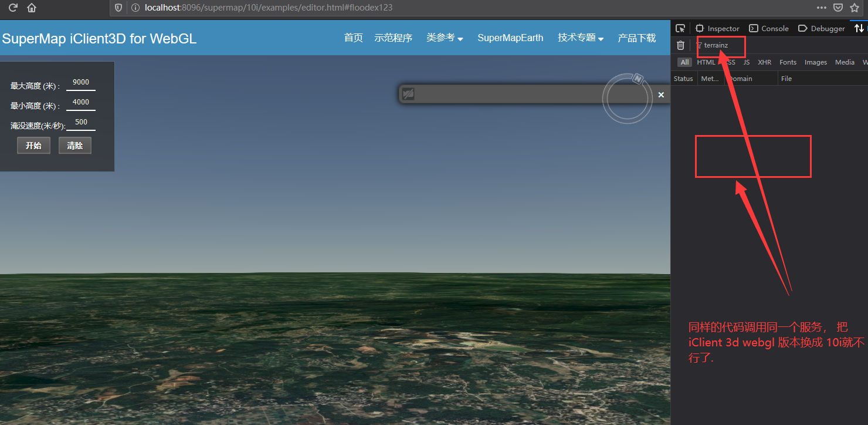Expand the 类参考 dropdown menu
The image size is (868, 425).
[445, 38]
